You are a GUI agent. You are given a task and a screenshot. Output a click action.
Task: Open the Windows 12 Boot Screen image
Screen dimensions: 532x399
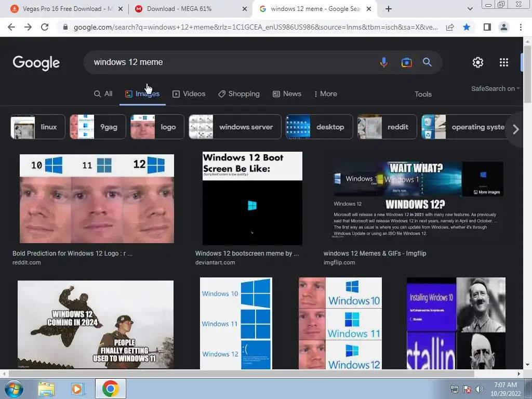252,198
